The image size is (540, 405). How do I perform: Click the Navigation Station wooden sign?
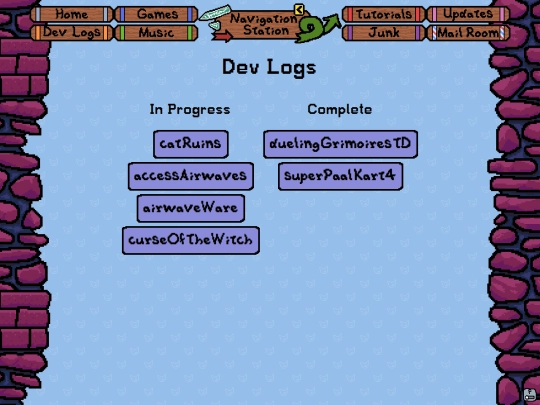pyautogui.click(x=263, y=24)
